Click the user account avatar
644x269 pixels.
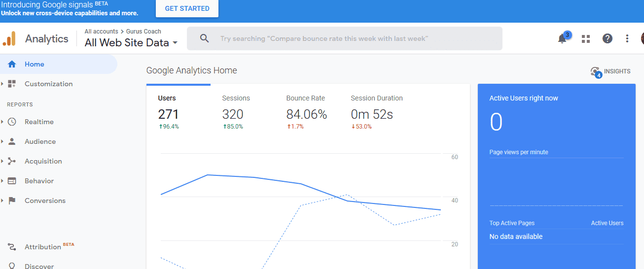tap(642, 38)
